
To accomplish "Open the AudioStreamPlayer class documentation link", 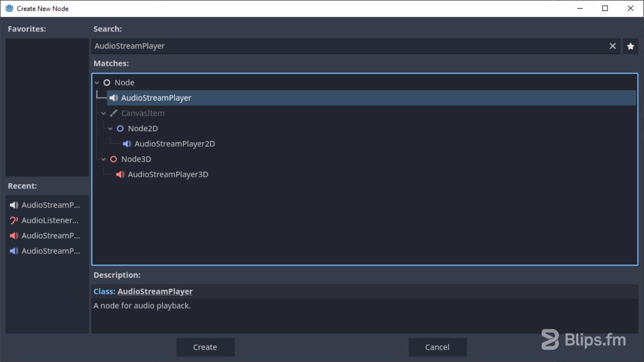I will tap(155, 291).
